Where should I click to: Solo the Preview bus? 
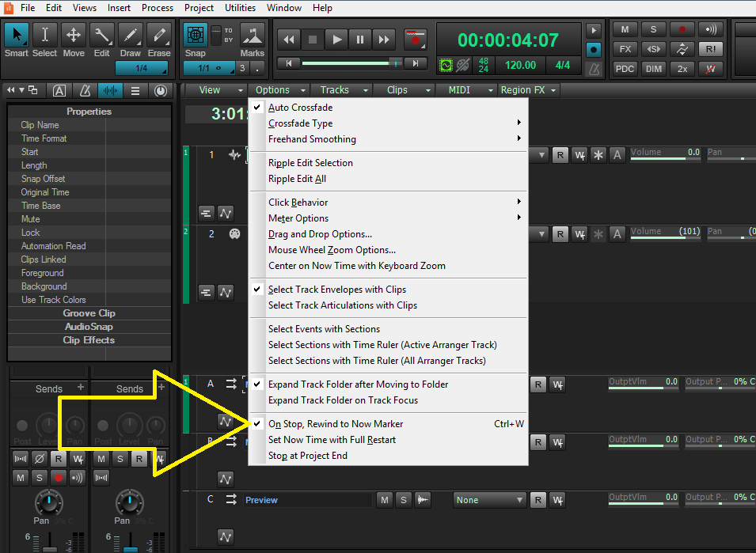point(404,500)
